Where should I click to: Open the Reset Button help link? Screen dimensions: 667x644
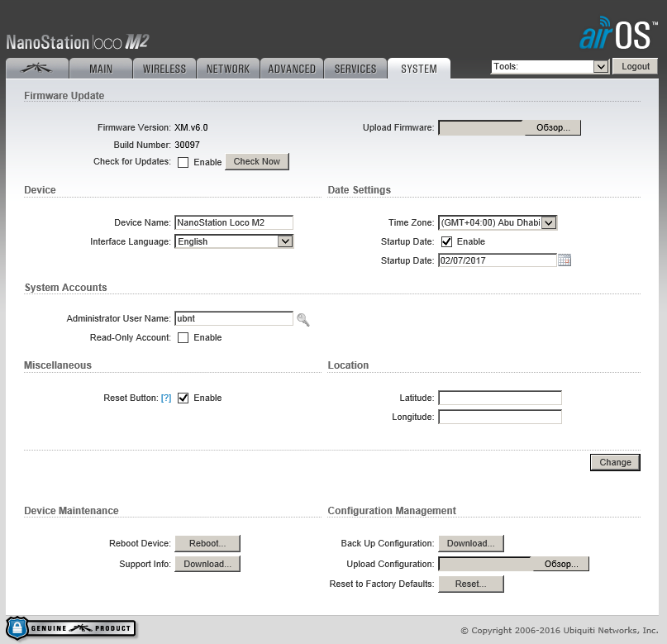click(166, 398)
